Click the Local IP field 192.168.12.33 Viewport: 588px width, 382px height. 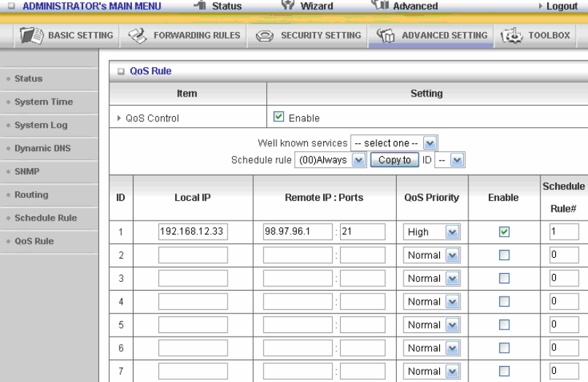pyautogui.click(x=193, y=232)
